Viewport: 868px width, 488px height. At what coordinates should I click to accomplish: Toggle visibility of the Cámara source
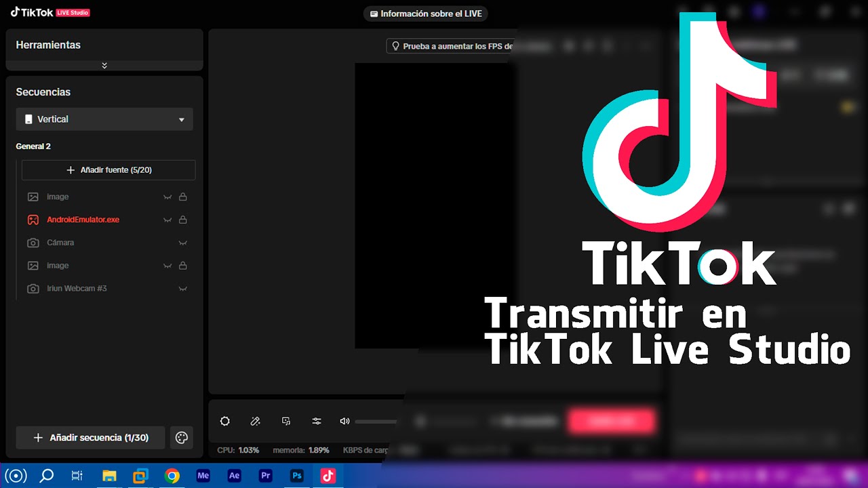(182, 243)
